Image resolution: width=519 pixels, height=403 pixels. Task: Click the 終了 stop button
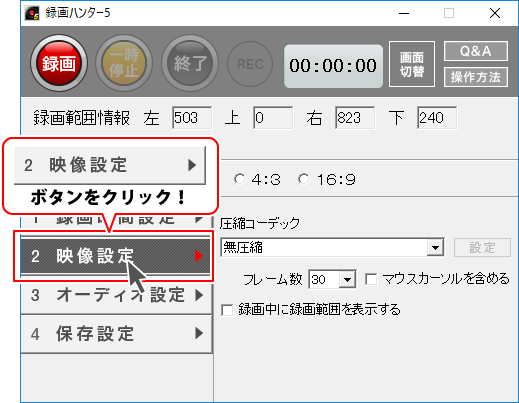(190, 63)
